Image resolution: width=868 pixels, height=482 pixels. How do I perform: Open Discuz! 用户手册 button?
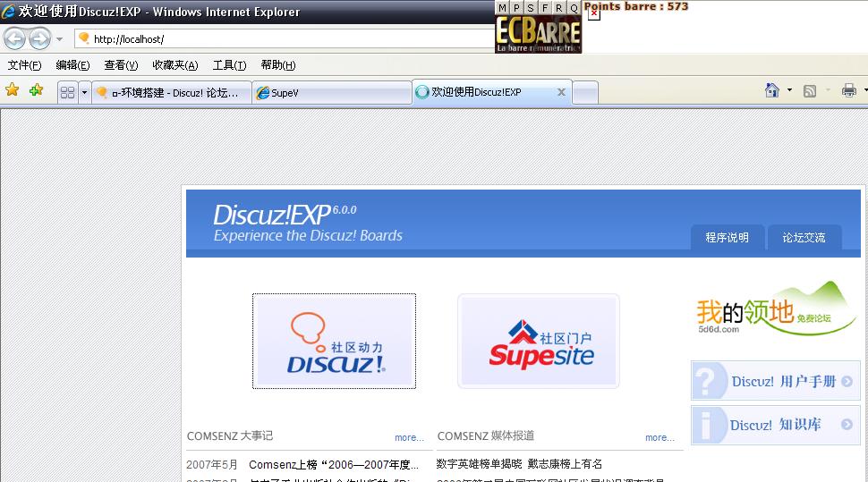[776, 381]
